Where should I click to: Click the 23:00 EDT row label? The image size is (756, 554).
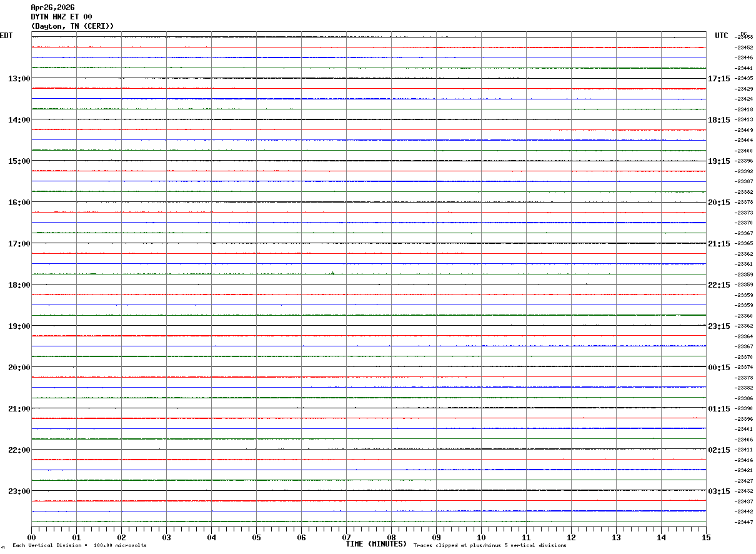[19, 491]
